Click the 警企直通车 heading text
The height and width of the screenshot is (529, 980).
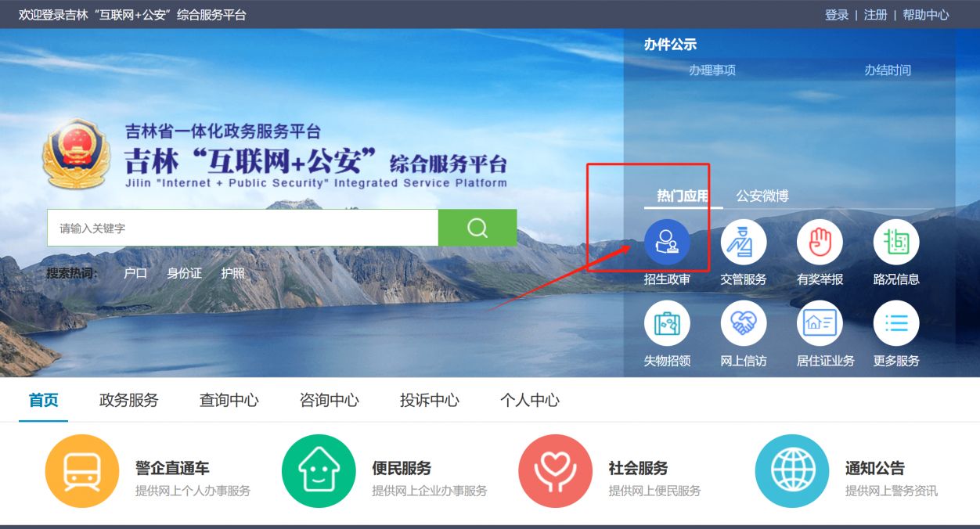click(172, 468)
